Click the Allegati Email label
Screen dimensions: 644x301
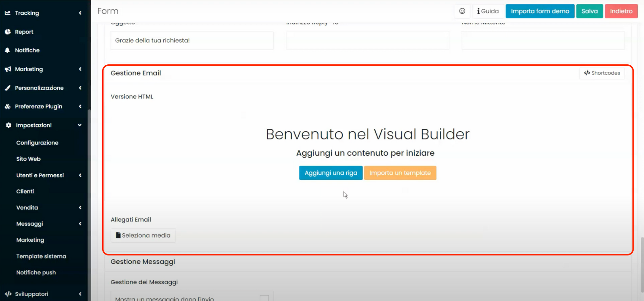[x=131, y=220]
